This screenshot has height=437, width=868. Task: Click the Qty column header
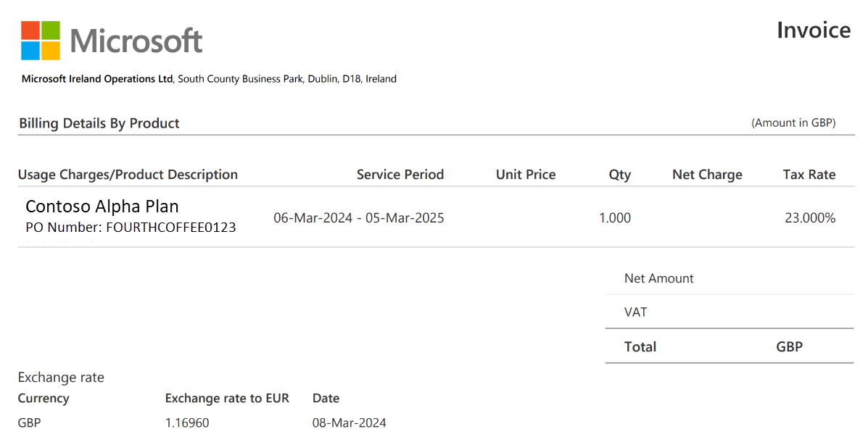(x=620, y=175)
